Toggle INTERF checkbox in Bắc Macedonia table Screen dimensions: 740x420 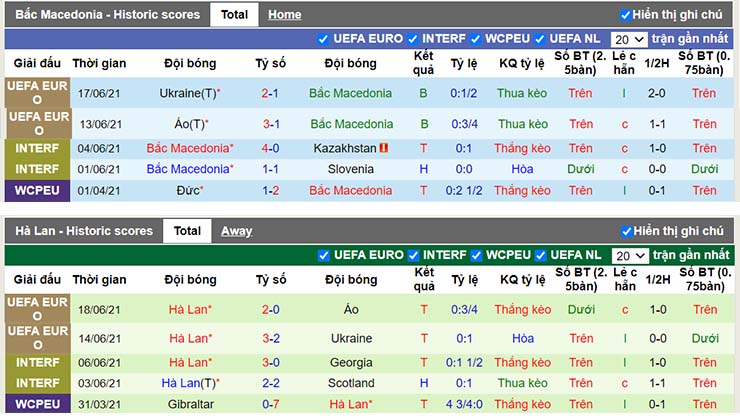(x=413, y=39)
